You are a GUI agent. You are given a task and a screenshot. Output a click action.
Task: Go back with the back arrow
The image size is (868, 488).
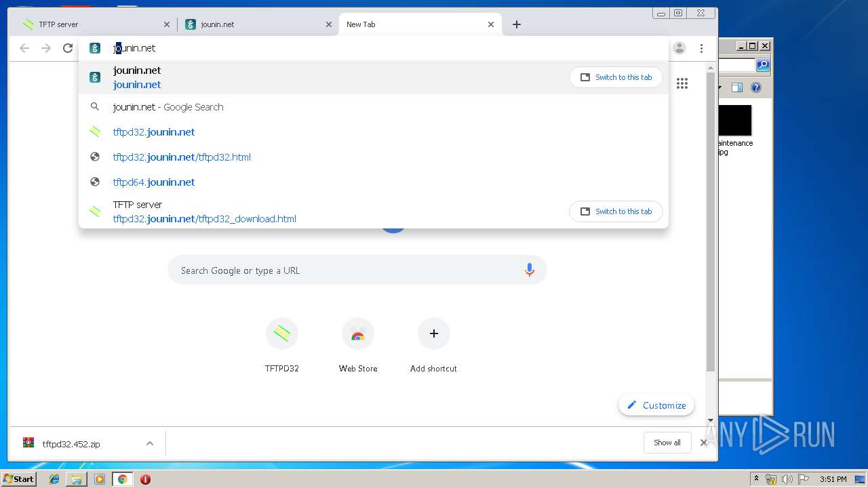[24, 48]
